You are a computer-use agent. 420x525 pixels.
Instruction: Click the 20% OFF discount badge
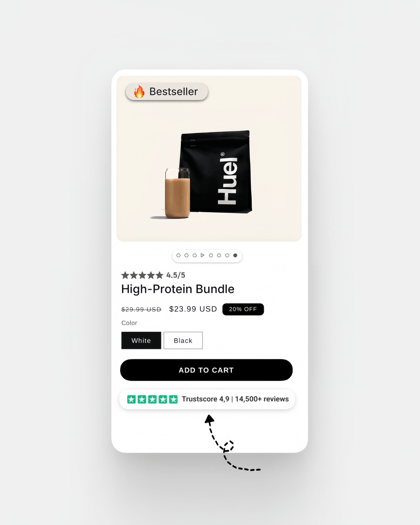click(x=243, y=309)
